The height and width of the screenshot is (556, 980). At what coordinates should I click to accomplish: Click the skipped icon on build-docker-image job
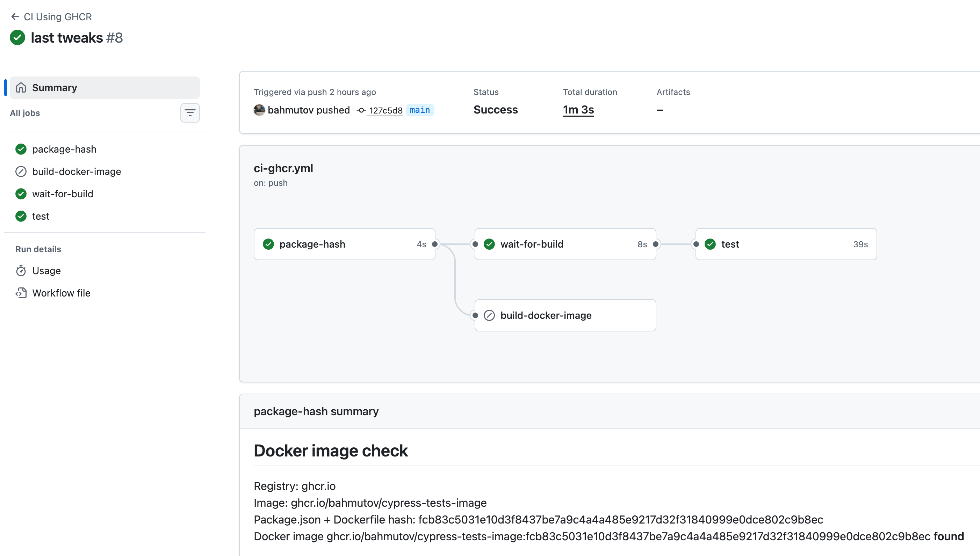[21, 171]
